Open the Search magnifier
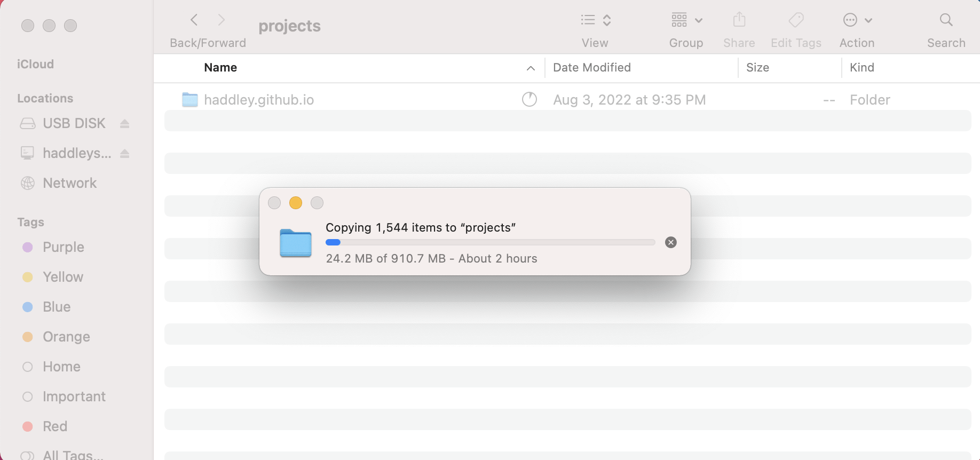The width and height of the screenshot is (980, 460). pyautogui.click(x=946, y=20)
